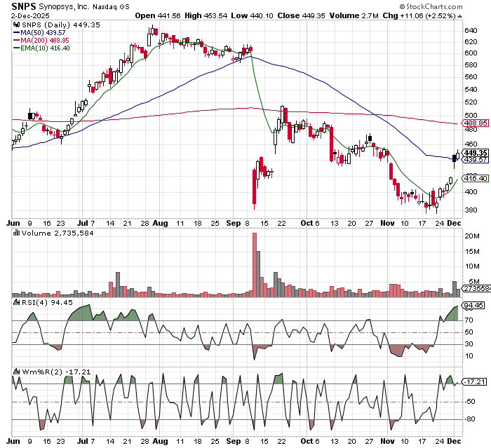
Task: Click the Wm%R(2) -17.21 panel label
Action: pos(56,372)
